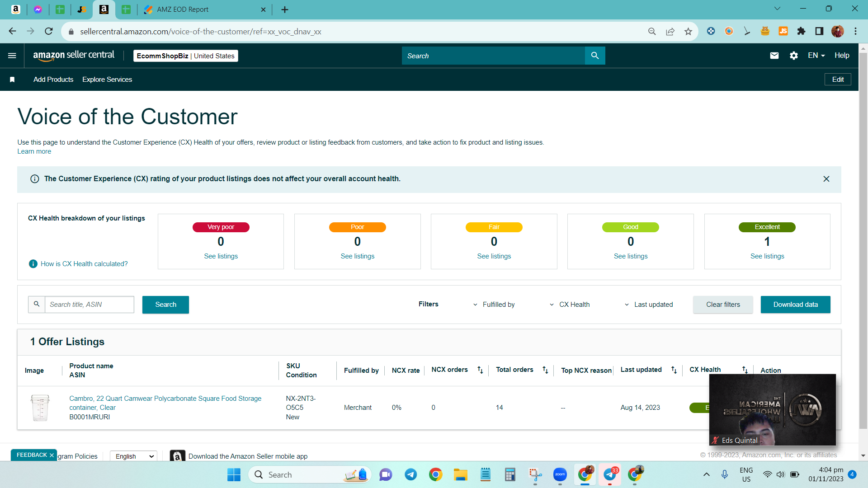Screen dimensions: 868x488
Task: Open the EcommShopBiz United States marketplace switcher
Action: tap(186, 56)
